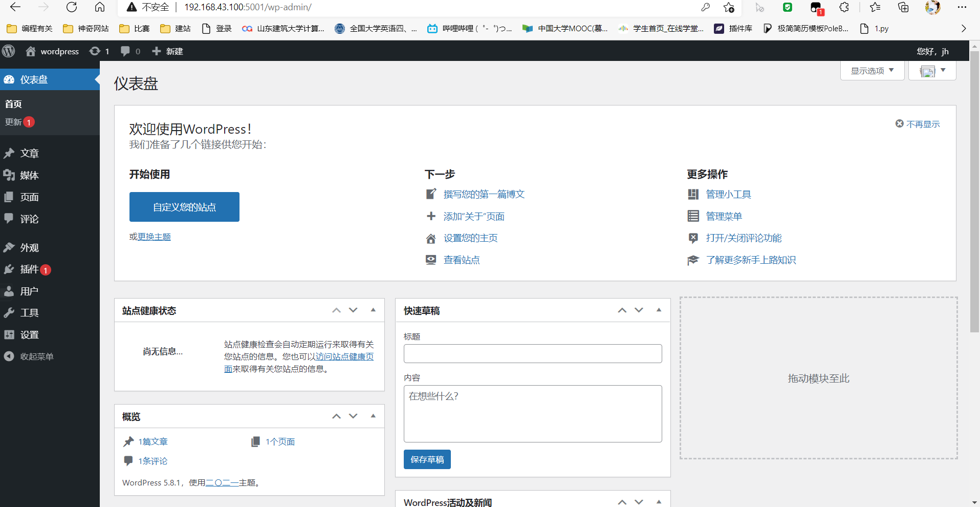The width and height of the screenshot is (980, 507).
Task: Open 更新 submenu item
Action: (19, 122)
